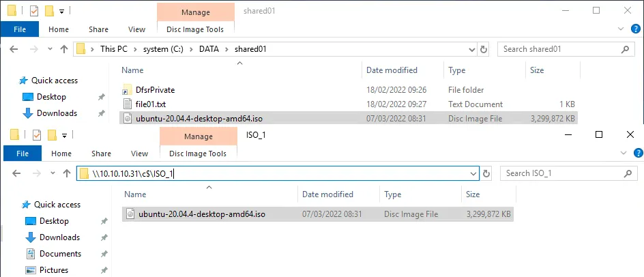Open the DfsrPrivate folder
Image resolution: width=644 pixels, height=277 pixels.
(x=156, y=90)
